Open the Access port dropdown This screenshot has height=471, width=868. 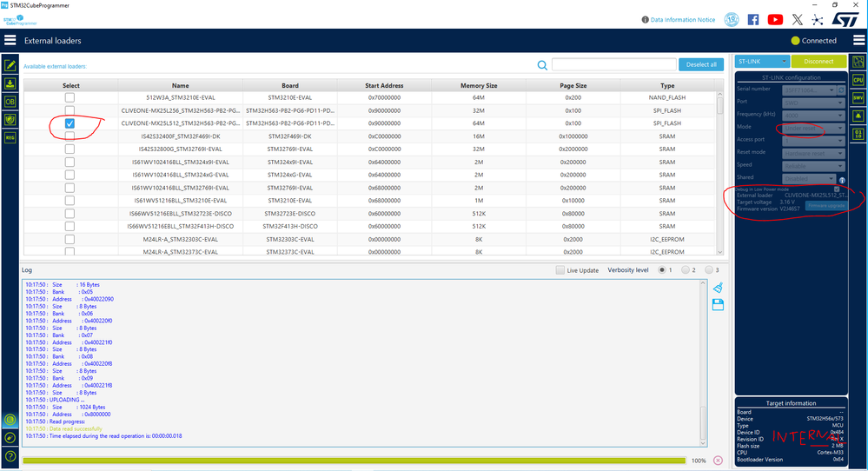pyautogui.click(x=814, y=141)
